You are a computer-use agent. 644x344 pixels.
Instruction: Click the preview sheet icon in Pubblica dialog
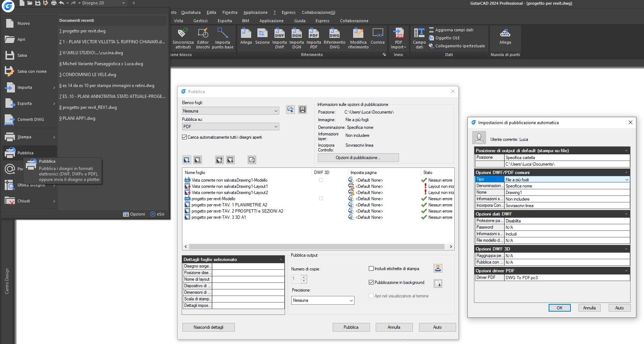click(x=252, y=160)
